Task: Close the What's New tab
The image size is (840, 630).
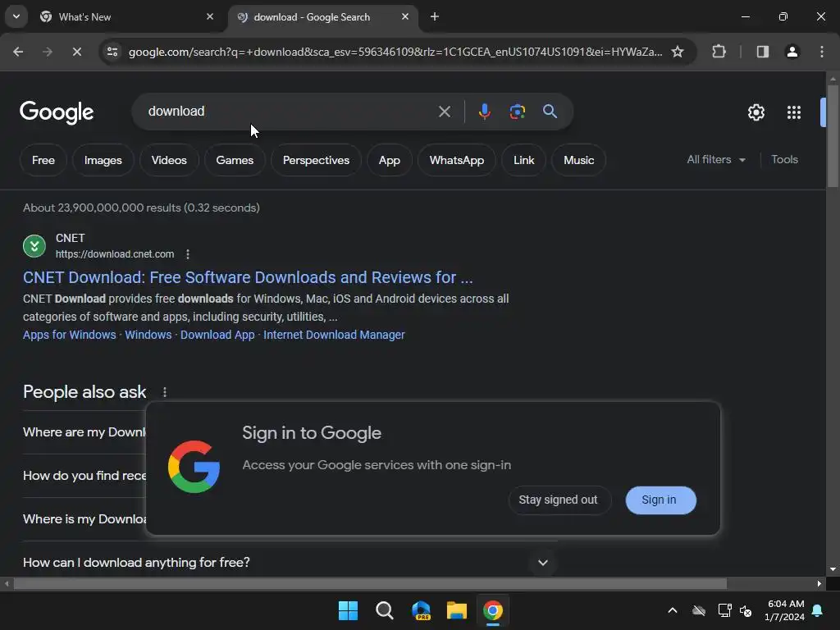Action: coord(210,16)
